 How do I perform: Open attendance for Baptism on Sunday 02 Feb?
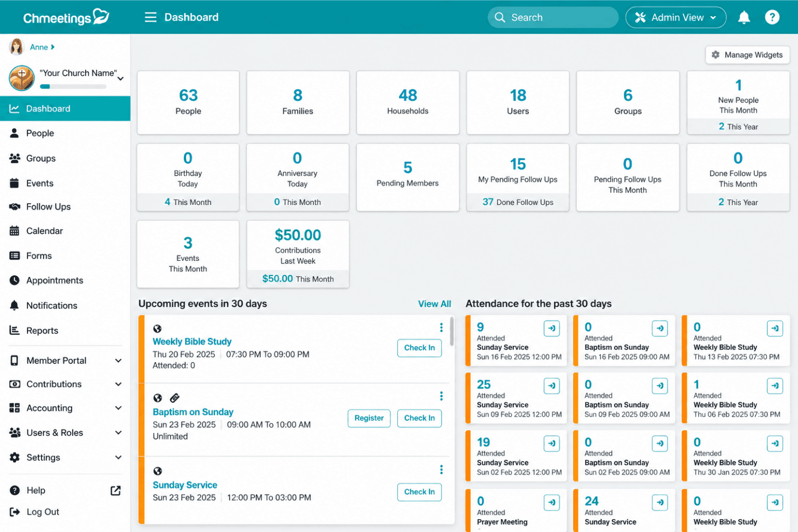(660, 444)
